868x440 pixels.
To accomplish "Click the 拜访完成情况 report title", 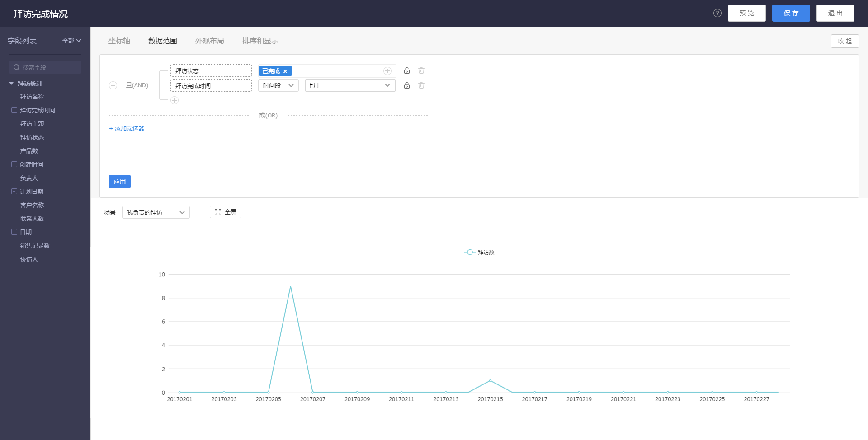I will 41,14.
